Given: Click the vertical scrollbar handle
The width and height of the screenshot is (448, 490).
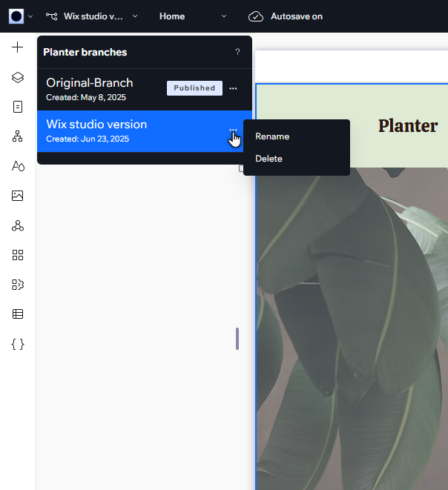Looking at the screenshot, I should point(237,339).
